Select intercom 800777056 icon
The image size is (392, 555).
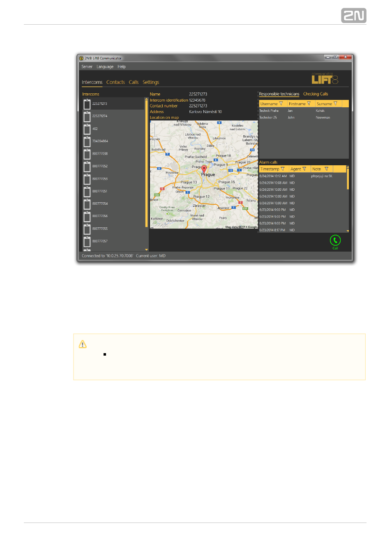pos(87,216)
